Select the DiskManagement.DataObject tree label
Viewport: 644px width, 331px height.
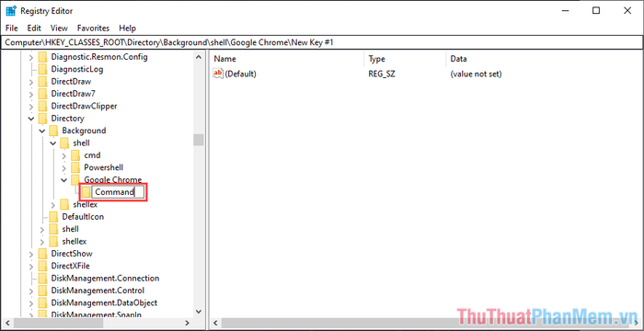(104, 303)
